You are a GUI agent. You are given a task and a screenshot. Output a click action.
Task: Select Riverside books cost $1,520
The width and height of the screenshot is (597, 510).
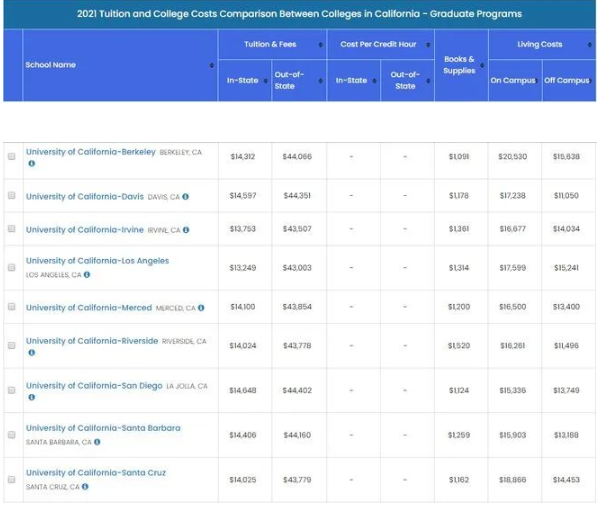click(x=459, y=345)
